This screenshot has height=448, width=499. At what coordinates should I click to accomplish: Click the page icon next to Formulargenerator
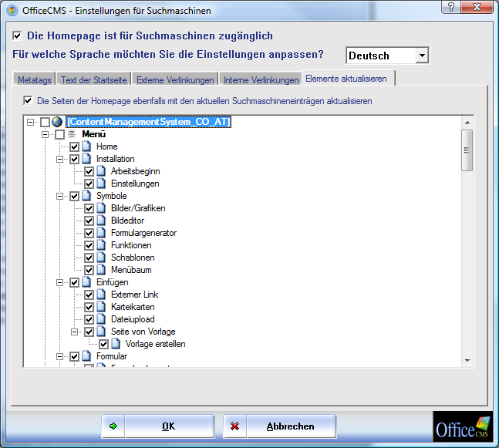tap(101, 233)
